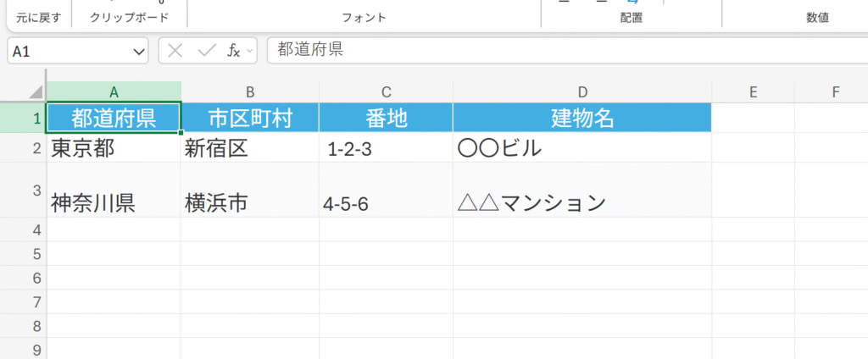Select the cell containing 神奈川県
This screenshot has width=868, height=359.
[114, 191]
